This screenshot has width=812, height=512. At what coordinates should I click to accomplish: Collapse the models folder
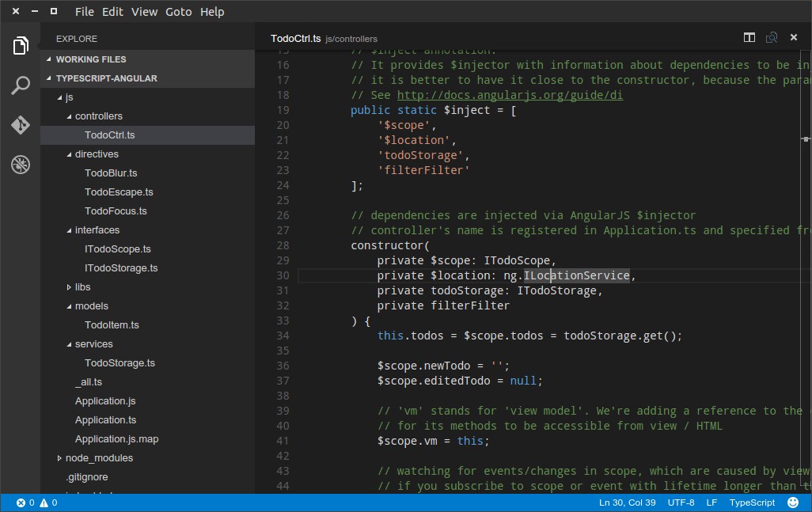[69, 306]
